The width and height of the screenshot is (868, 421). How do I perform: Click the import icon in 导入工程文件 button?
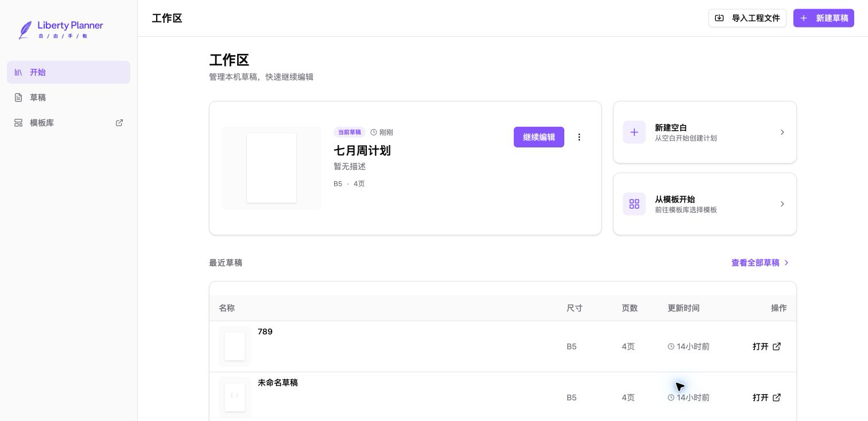pos(719,18)
